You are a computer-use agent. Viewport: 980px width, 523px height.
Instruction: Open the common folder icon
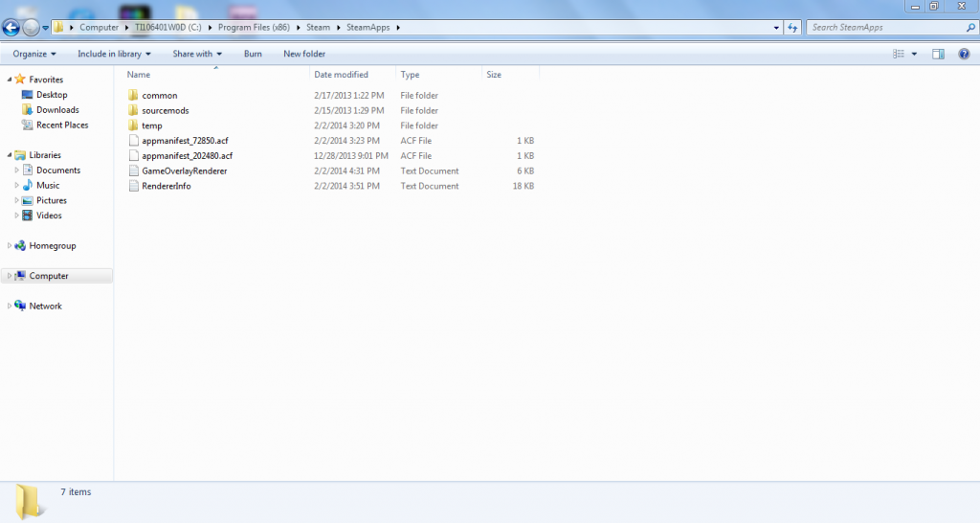pos(133,96)
